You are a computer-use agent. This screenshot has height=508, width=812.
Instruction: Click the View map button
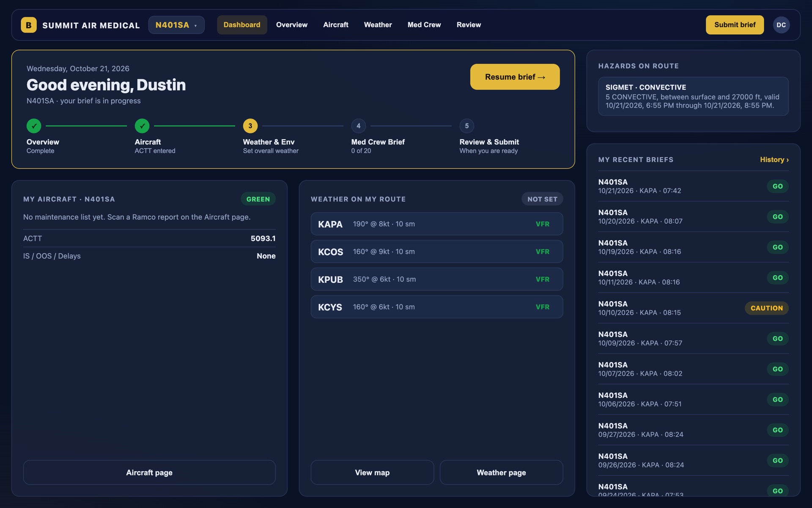pyautogui.click(x=372, y=472)
